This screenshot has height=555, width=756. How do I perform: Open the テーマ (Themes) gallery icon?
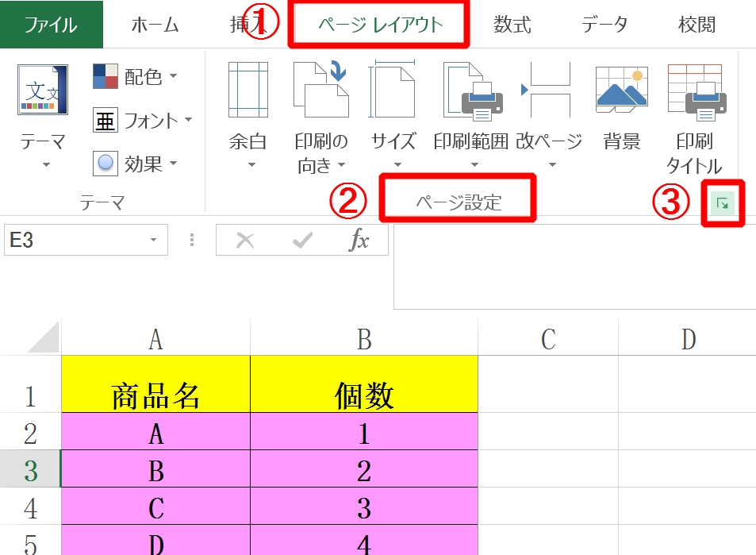43,91
